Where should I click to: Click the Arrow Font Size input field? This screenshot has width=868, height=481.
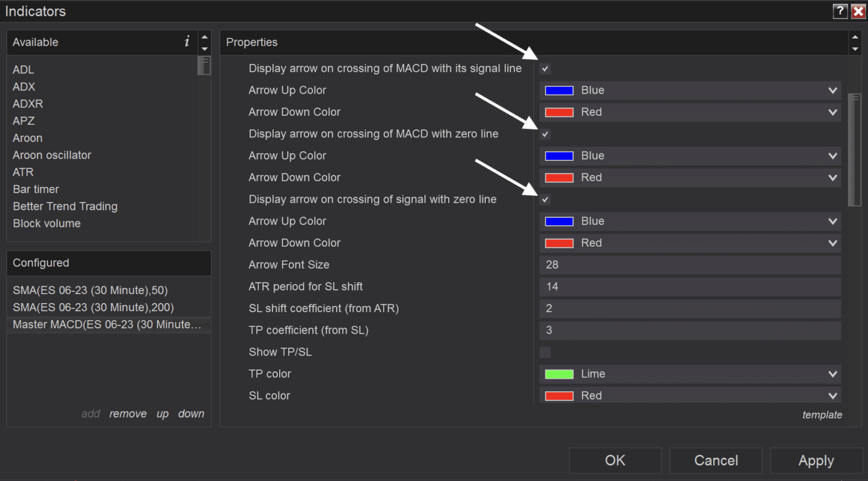689,265
